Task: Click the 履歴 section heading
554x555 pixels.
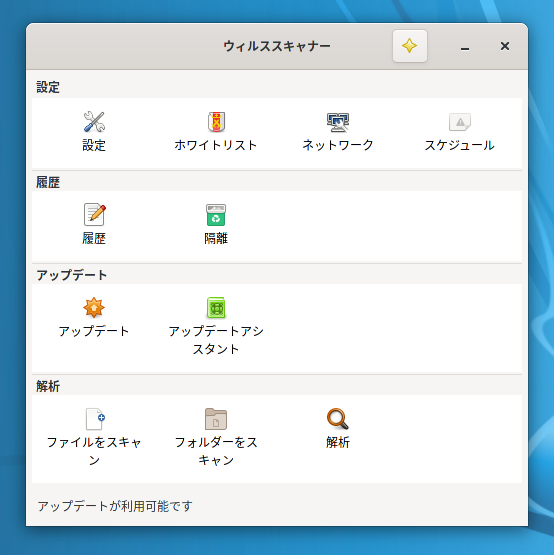Action: point(48,182)
